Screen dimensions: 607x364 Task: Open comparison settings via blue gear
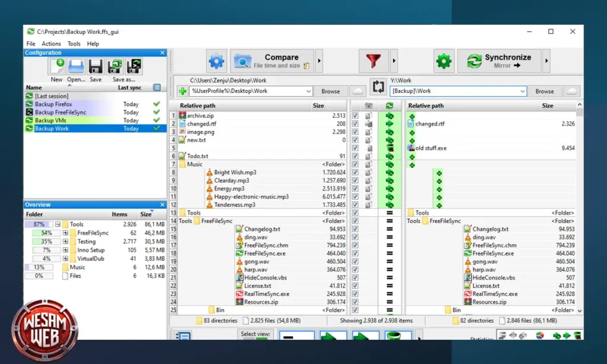coord(216,60)
